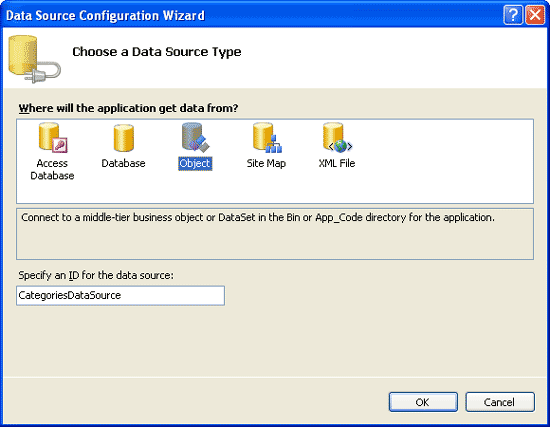Click the wizard header database plug icon

tap(34, 59)
